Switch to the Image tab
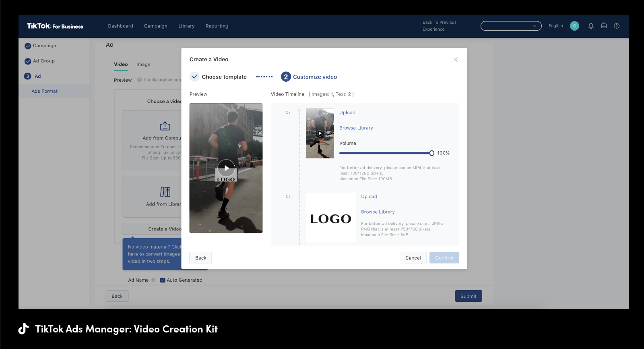This screenshot has height=349, width=644. click(143, 64)
